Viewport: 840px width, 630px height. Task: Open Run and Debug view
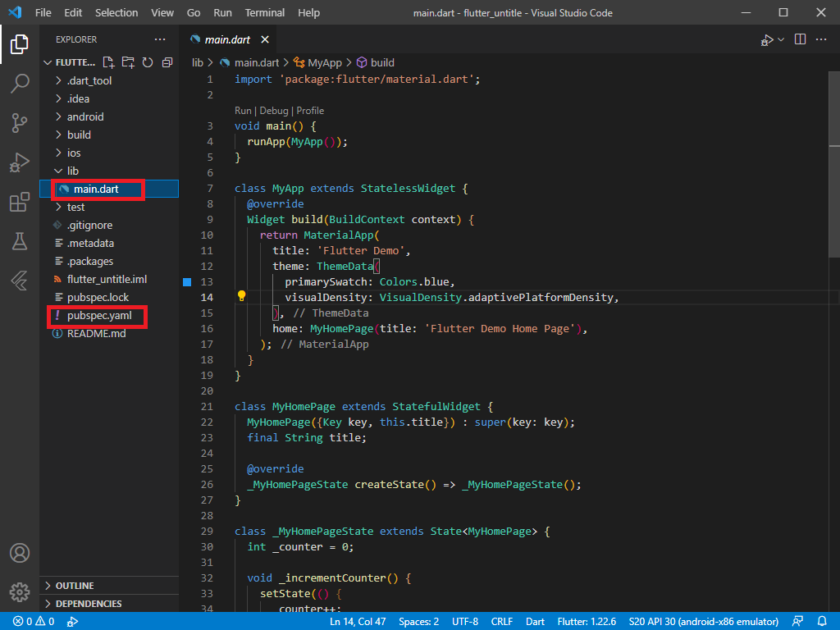point(20,162)
